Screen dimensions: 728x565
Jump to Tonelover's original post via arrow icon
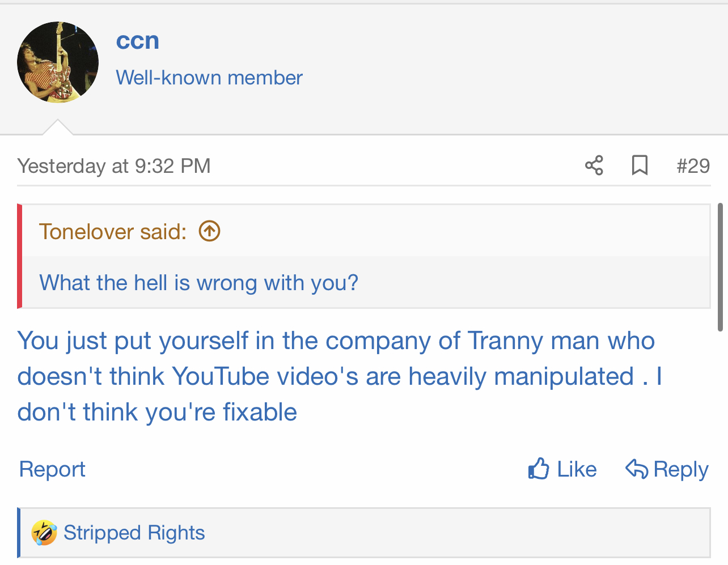click(x=209, y=231)
